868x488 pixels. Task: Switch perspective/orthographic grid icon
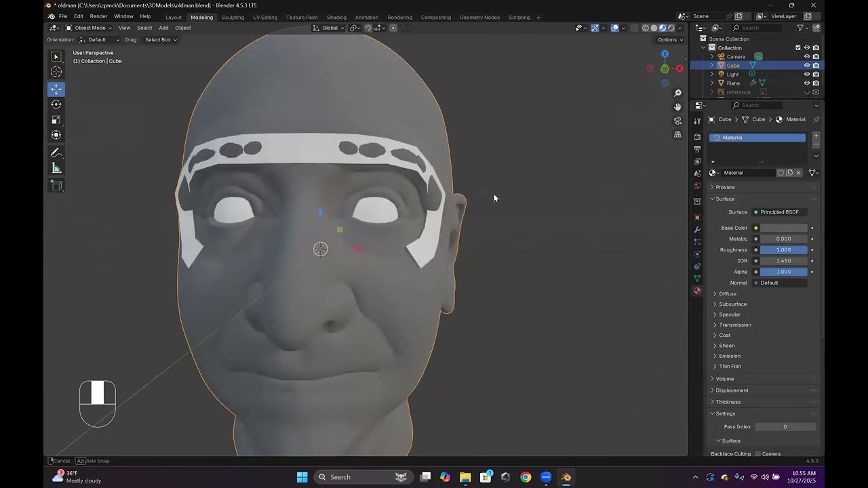point(677,134)
